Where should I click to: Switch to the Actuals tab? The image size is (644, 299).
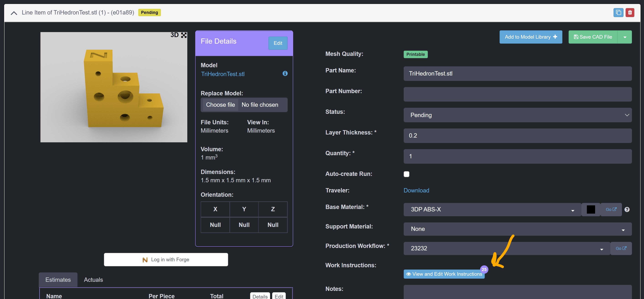(x=93, y=280)
